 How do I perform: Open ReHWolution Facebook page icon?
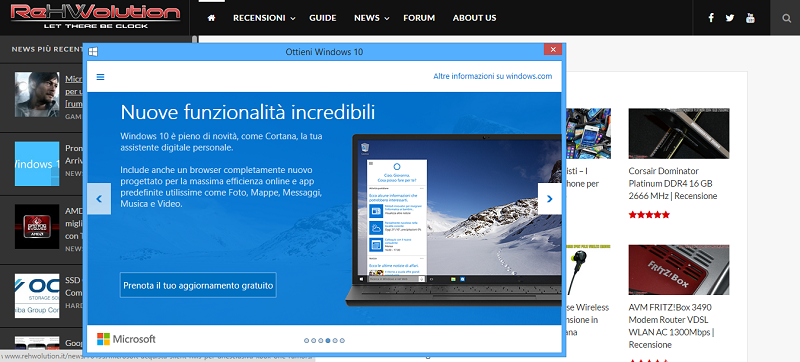coord(711,18)
